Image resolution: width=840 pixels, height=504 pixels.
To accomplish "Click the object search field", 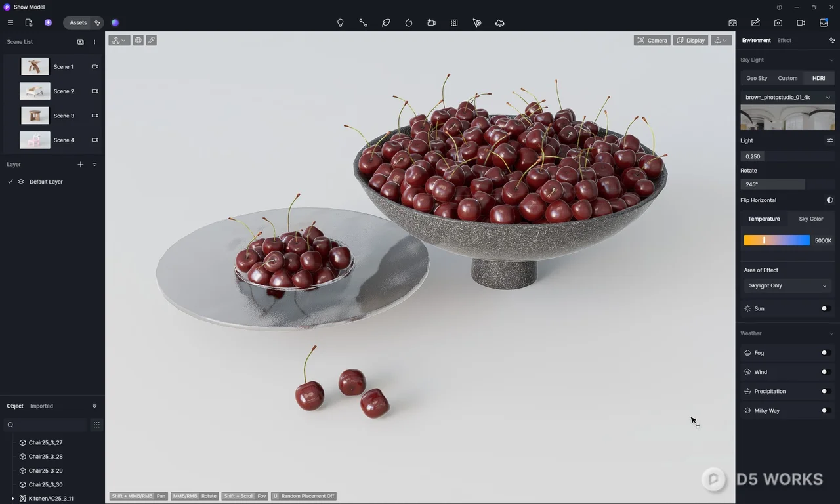I will [46, 425].
